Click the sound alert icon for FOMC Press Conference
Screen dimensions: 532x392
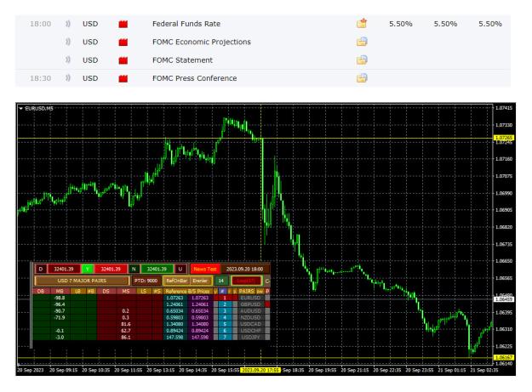(68, 78)
